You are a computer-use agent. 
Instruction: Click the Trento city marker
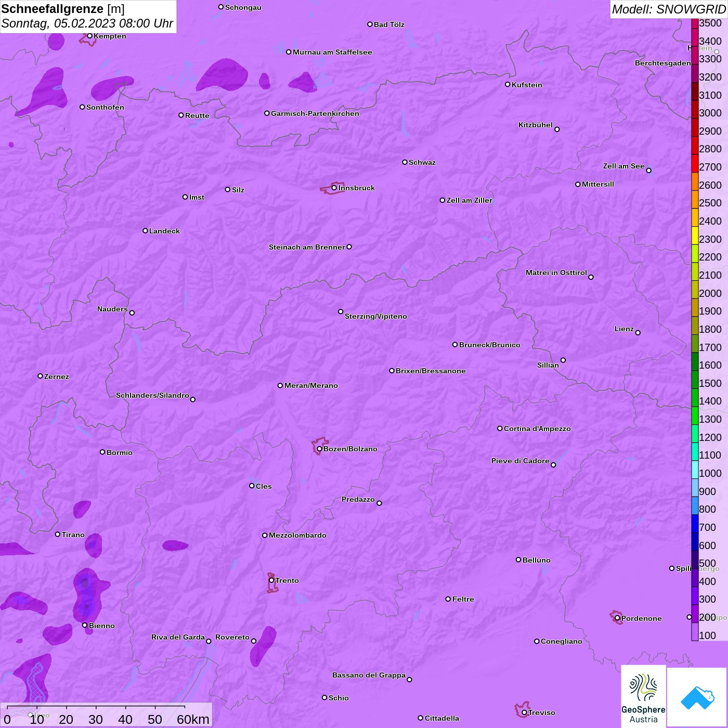271,580
